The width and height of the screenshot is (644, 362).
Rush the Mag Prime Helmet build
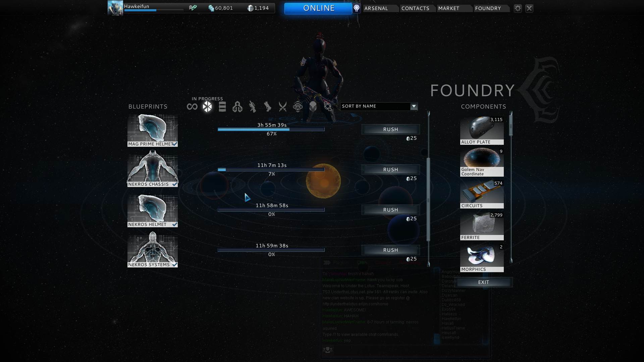pyautogui.click(x=390, y=129)
